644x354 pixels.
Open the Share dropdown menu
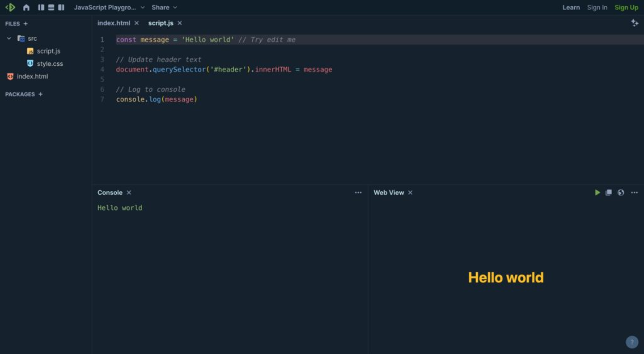click(x=164, y=8)
